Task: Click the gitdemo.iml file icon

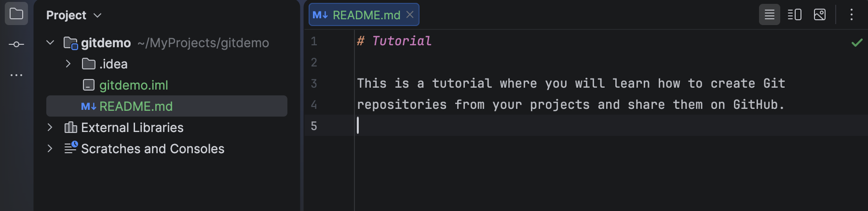Action: tap(89, 85)
